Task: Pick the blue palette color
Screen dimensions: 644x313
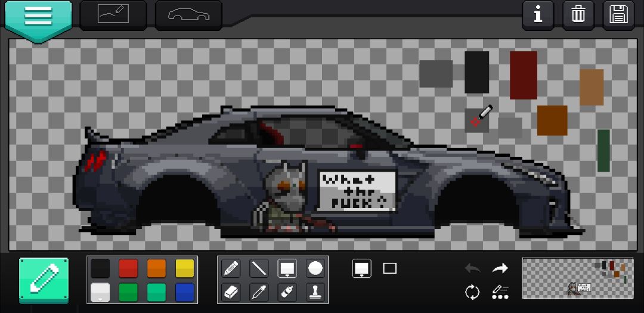Action: pos(185,293)
